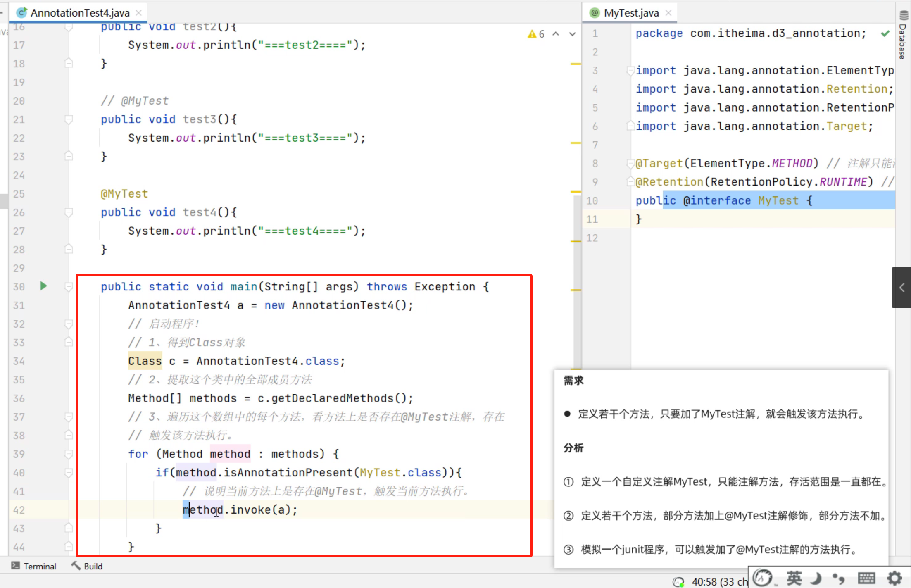This screenshot has height=588, width=911.
Task: Collapse for loop fold at line 39
Action: point(69,454)
